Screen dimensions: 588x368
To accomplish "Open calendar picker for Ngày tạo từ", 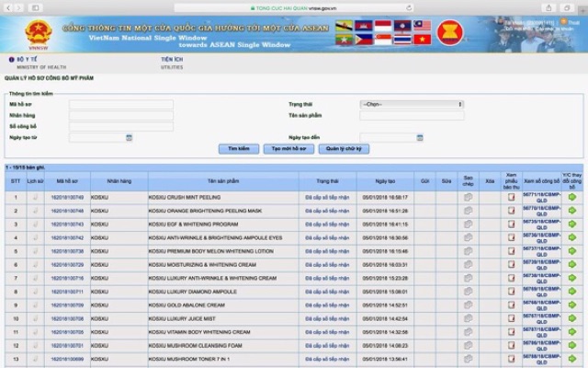I will point(129,138).
